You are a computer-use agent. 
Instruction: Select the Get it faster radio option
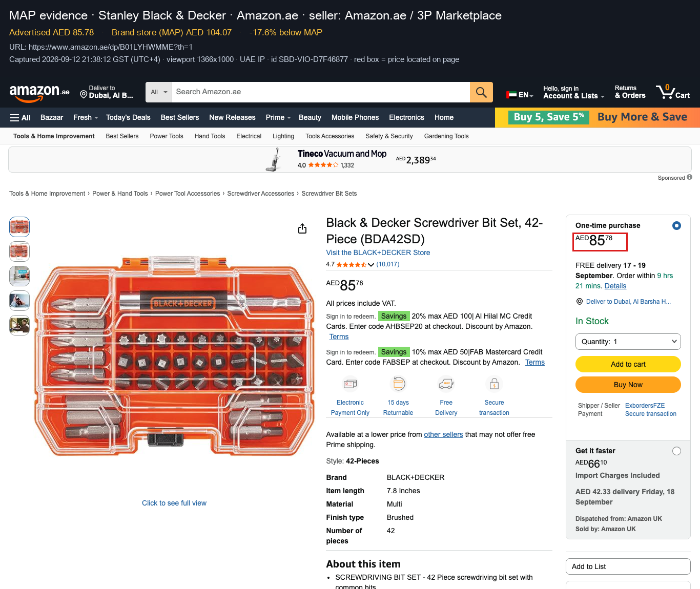[676, 451]
